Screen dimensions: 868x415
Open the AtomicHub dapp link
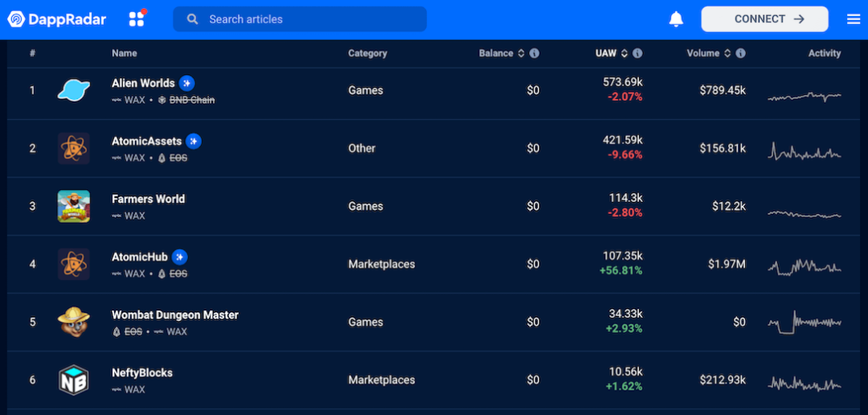[x=140, y=257]
